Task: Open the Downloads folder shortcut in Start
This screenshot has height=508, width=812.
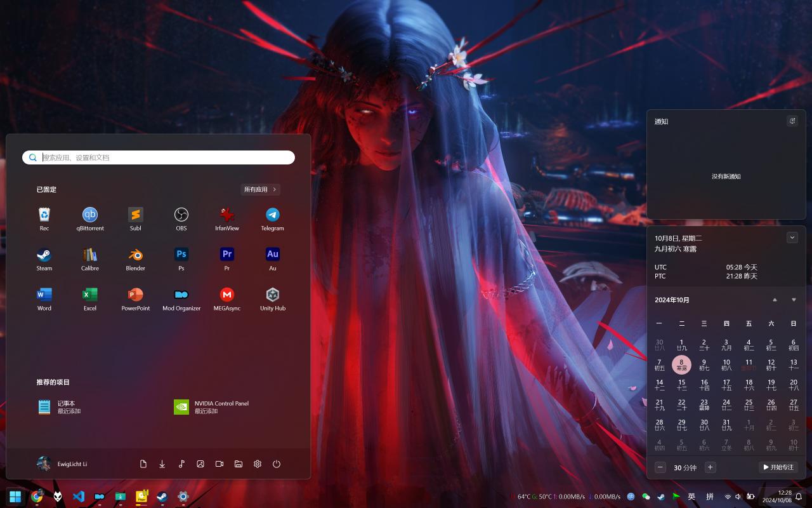Action: click(162, 464)
